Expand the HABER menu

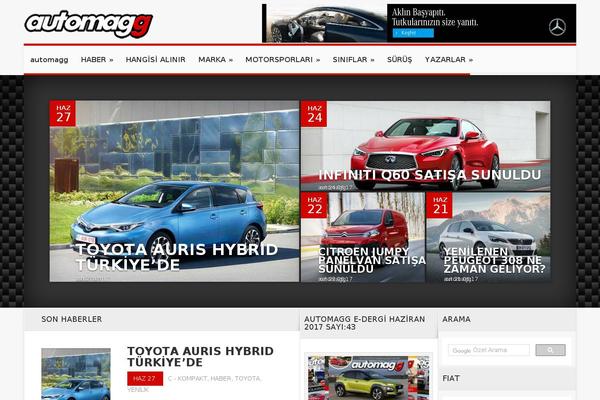(97, 60)
